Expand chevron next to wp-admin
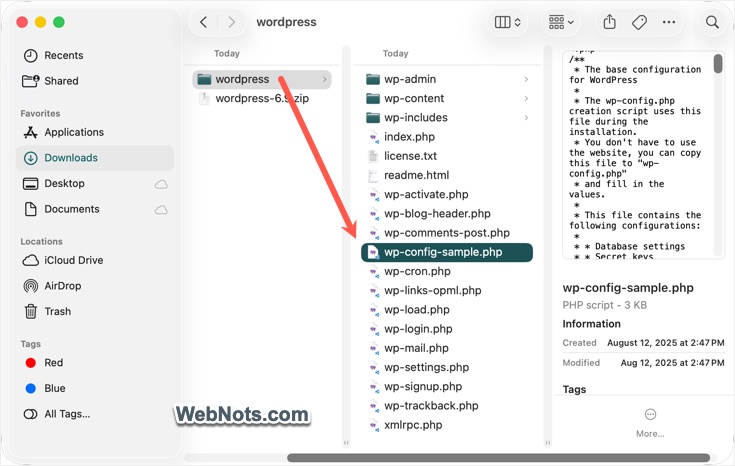This screenshot has width=735, height=466. pyautogui.click(x=526, y=79)
